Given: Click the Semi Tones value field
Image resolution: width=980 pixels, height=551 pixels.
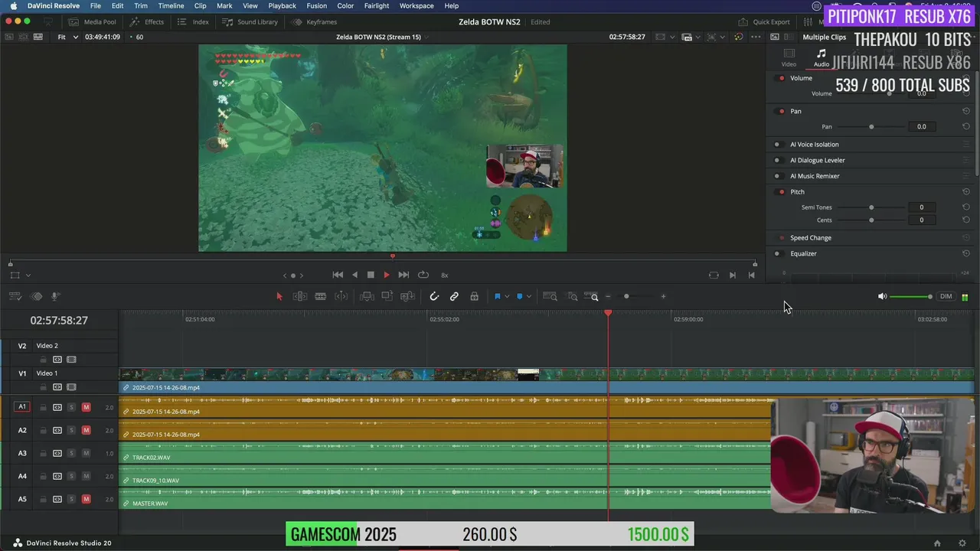Looking at the screenshot, I should (x=921, y=207).
